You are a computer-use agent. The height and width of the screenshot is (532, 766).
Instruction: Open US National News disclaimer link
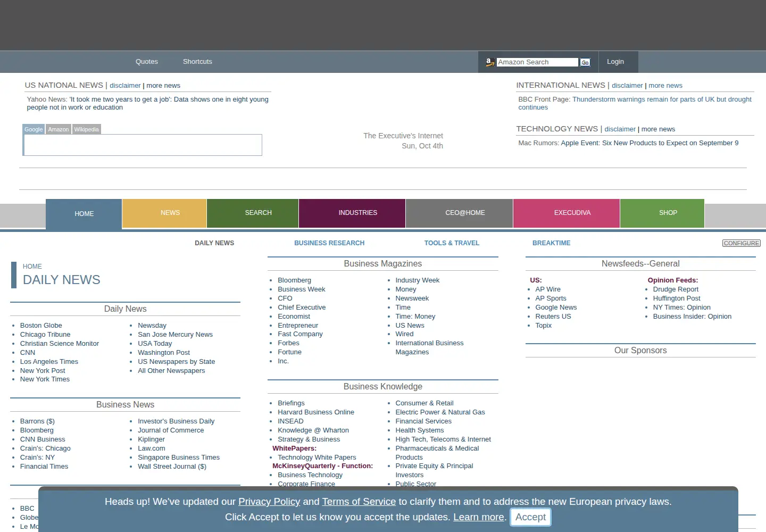pos(125,86)
